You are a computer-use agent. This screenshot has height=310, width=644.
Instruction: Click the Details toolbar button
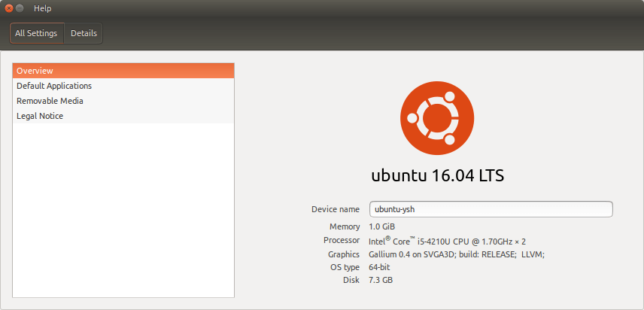[x=84, y=33]
